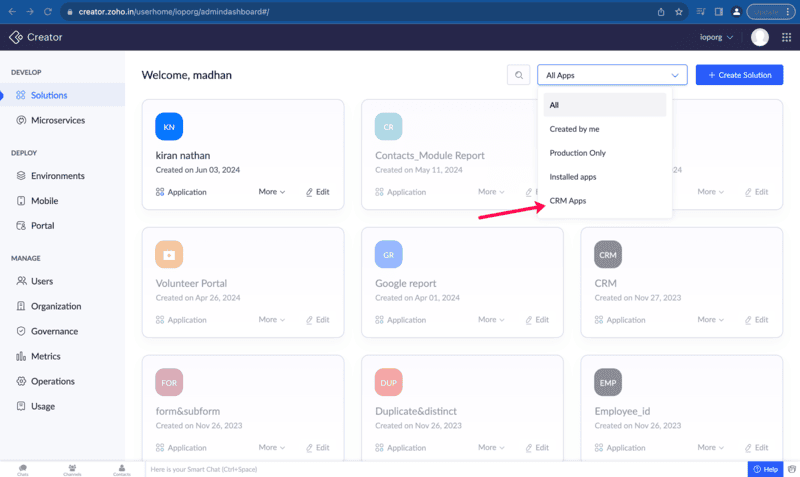Expand More menu for kiran nathan

(272, 192)
